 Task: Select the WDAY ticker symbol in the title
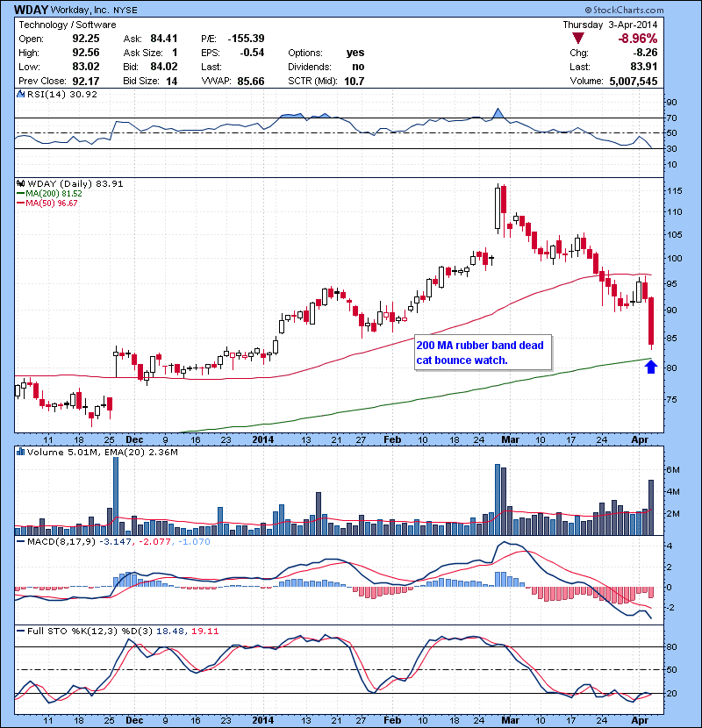pyautogui.click(x=31, y=10)
